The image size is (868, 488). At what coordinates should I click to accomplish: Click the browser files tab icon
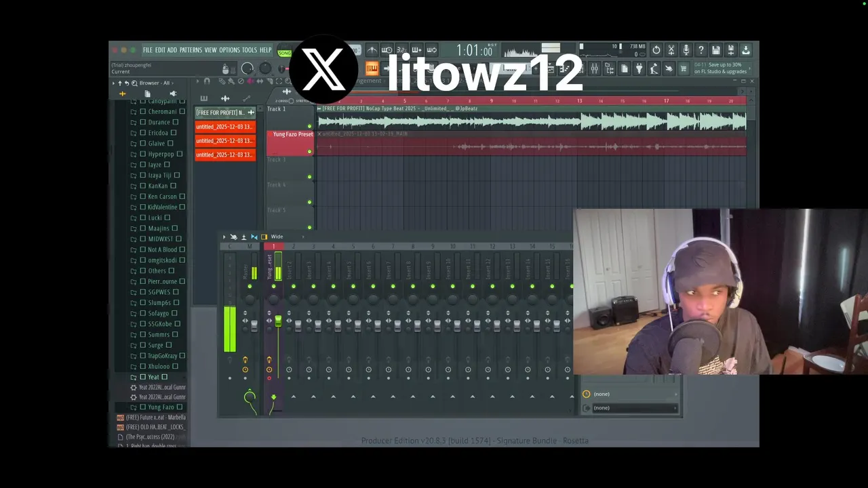[147, 94]
